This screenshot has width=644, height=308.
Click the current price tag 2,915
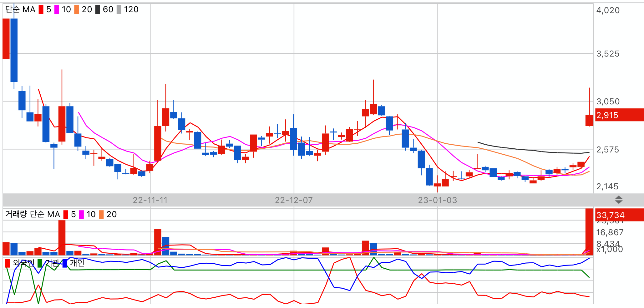point(619,115)
